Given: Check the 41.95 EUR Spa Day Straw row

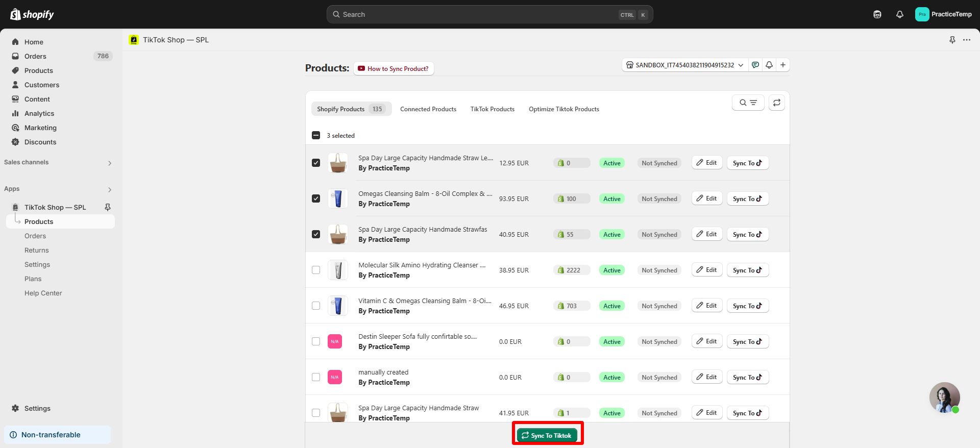Looking at the screenshot, I should (316, 413).
